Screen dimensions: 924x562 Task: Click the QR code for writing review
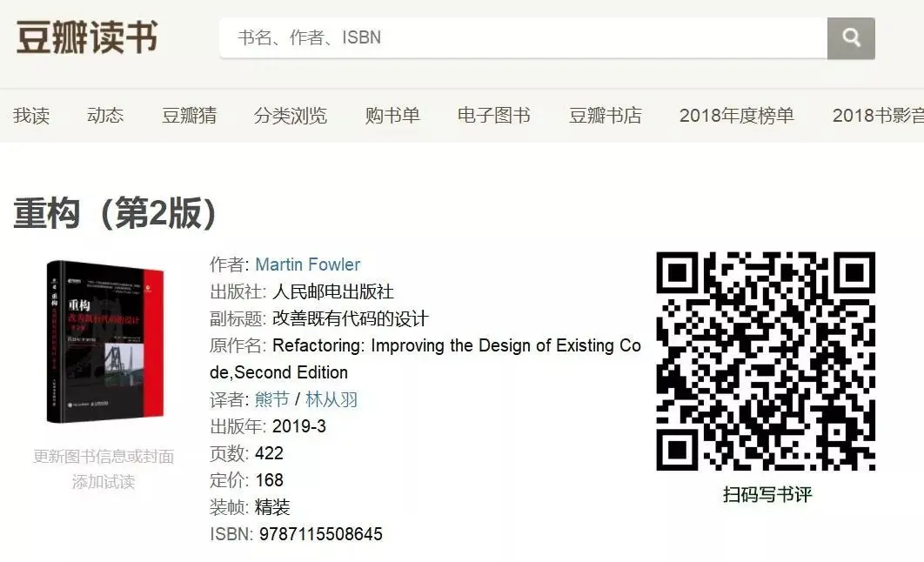(x=766, y=361)
